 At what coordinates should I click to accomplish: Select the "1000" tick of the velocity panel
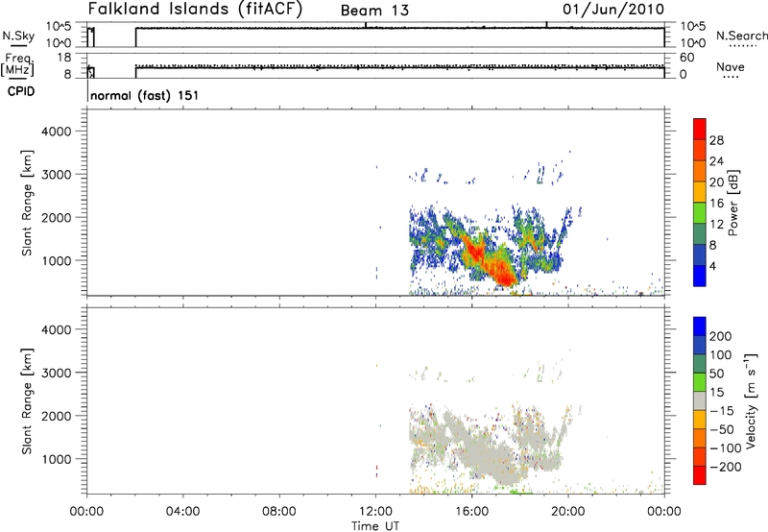tap(56, 459)
